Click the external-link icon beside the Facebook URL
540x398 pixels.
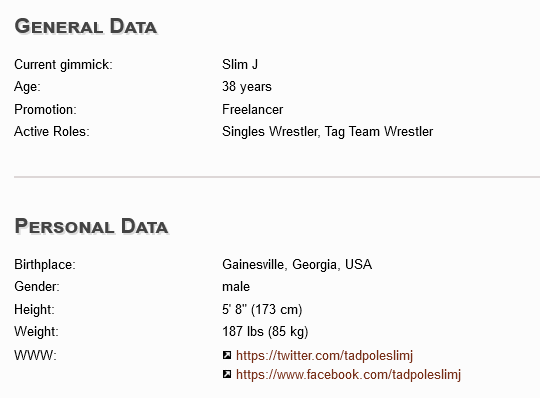(227, 374)
